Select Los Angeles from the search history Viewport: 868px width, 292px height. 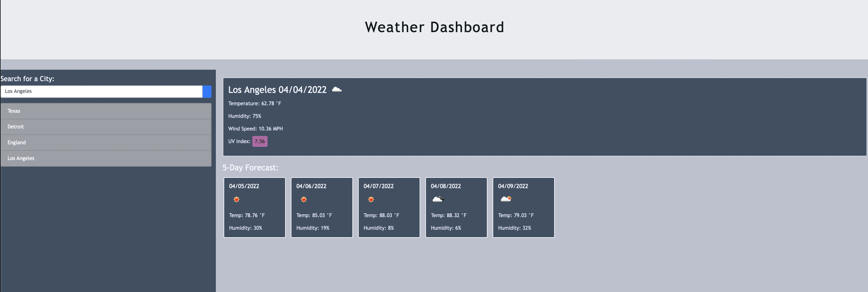(x=106, y=158)
